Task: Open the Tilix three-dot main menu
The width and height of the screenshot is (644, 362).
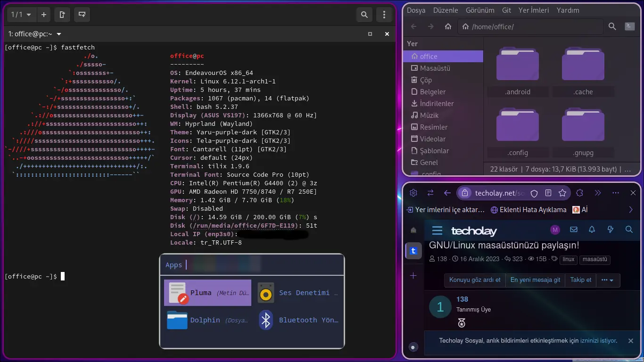Action: point(384,15)
